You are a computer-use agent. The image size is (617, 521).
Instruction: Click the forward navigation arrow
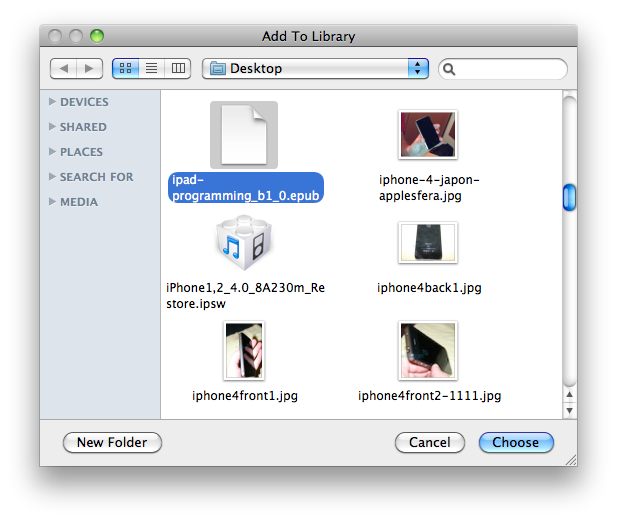point(89,68)
